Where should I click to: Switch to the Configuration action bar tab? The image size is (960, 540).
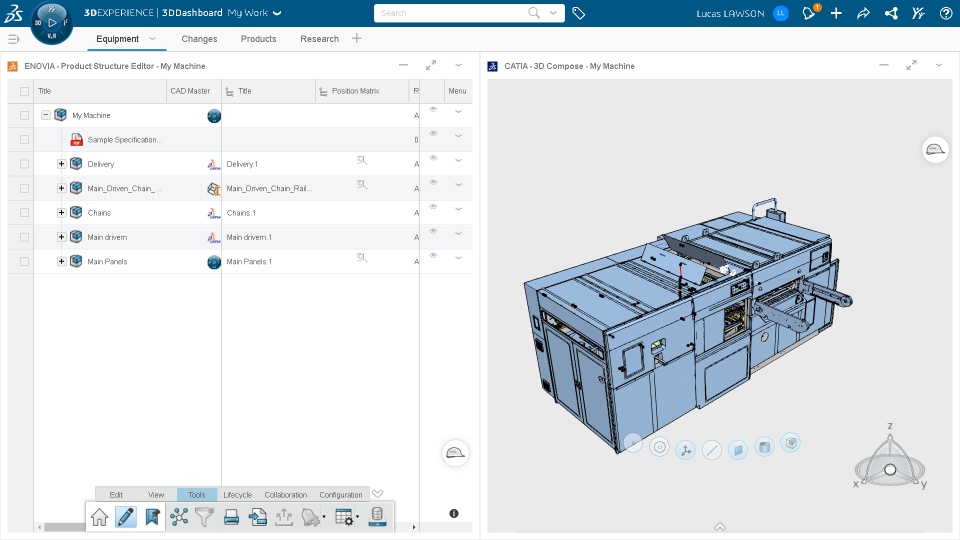coord(340,495)
